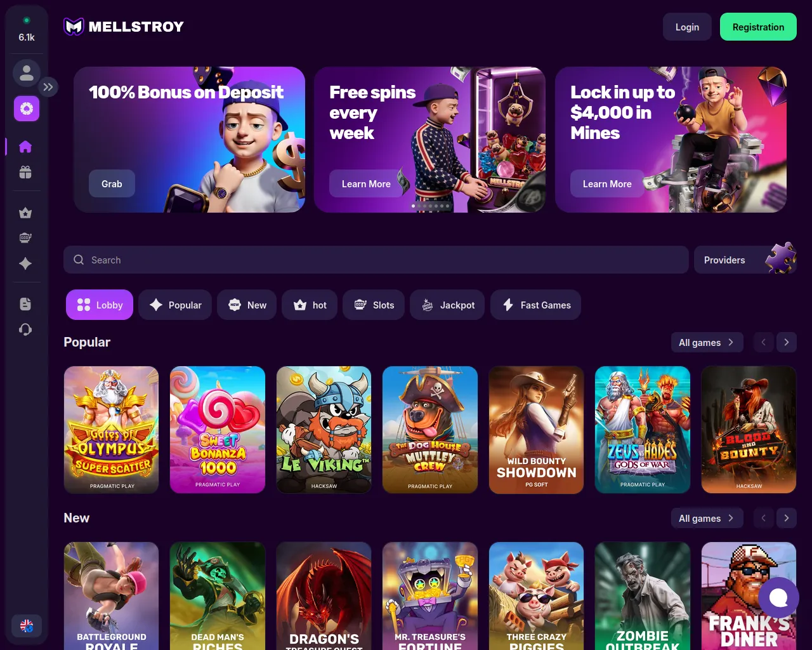
Task: Click into the Search games field
Action: (376, 260)
